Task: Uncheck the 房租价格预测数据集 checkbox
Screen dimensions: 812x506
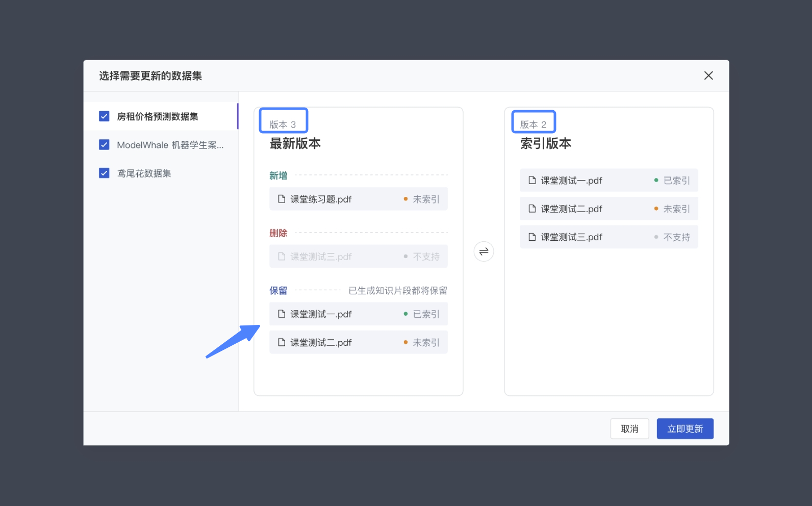Action: click(x=104, y=116)
